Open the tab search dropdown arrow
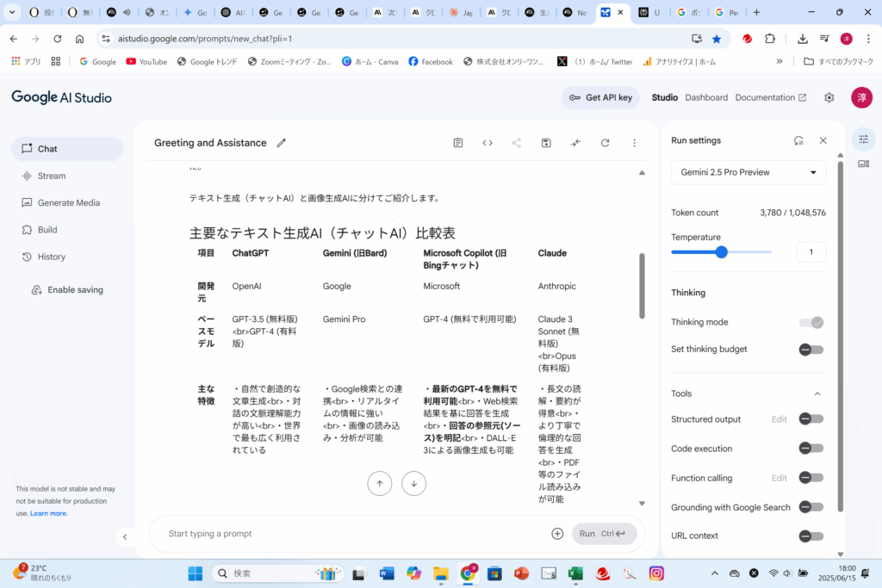Image resolution: width=882 pixels, height=588 pixels. point(12,12)
